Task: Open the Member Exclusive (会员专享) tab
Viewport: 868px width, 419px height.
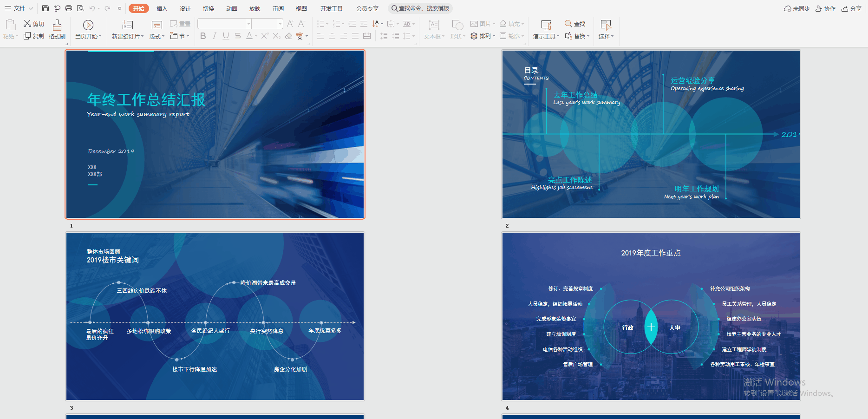Action: pyautogui.click(x=367, y=8)
